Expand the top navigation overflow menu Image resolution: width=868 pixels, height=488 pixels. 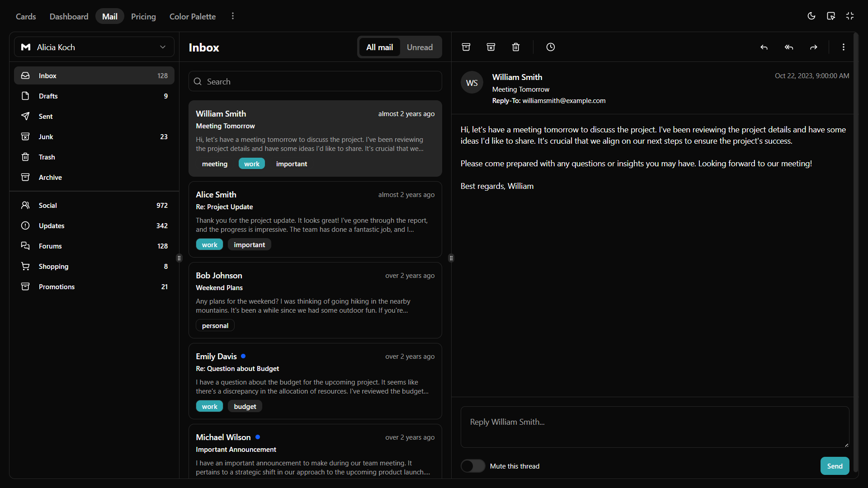pos(233,16)
